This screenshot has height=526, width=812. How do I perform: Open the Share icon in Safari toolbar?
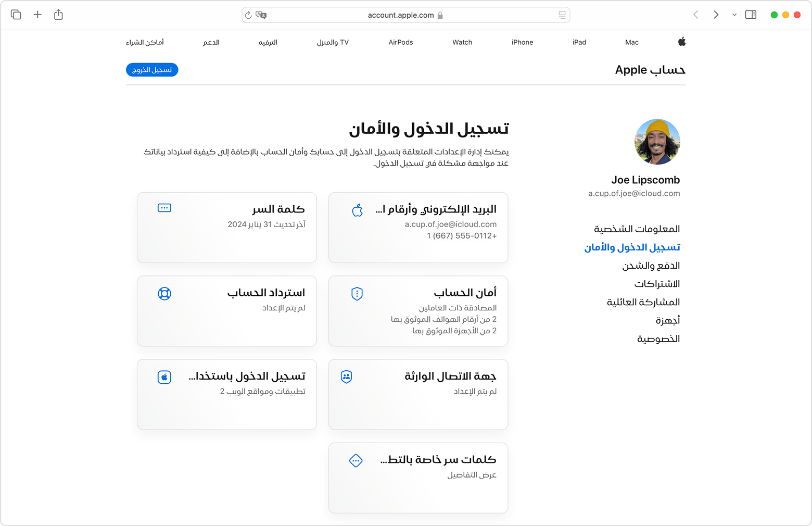coord(58,15)
